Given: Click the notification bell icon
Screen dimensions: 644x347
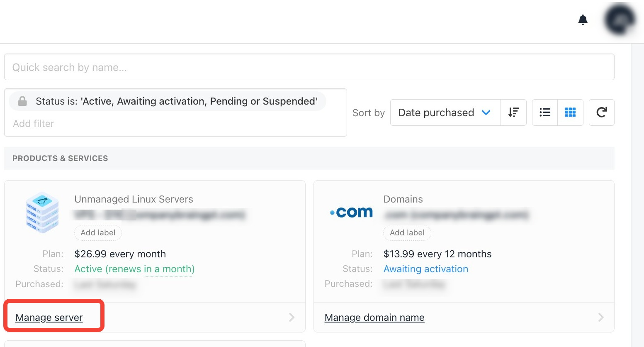Looking at the screenshot, I should pyautogui.click(x=583, y=20).
